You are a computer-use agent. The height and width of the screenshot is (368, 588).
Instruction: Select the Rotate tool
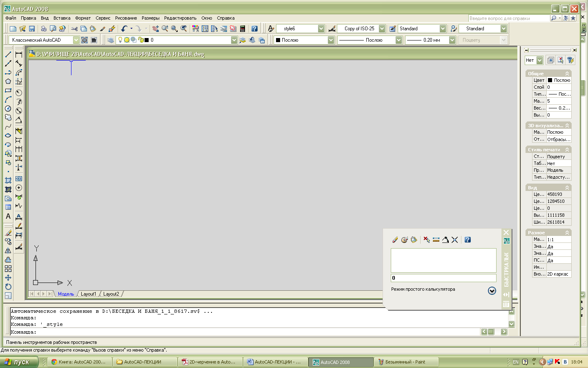pos(8,287)
